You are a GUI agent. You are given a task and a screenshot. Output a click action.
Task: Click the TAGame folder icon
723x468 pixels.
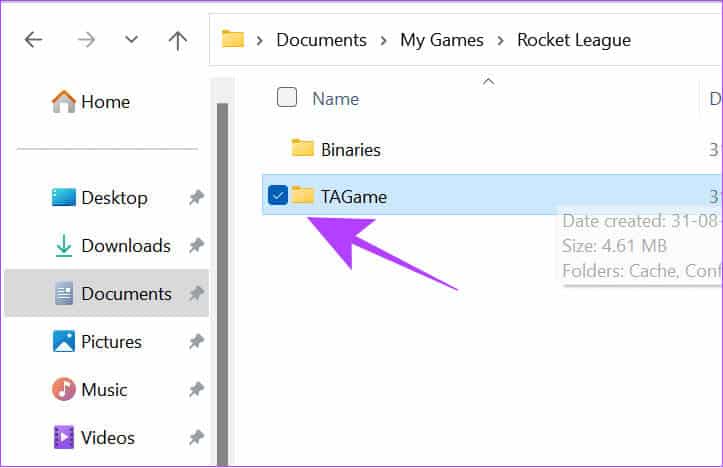click(303, 195)
